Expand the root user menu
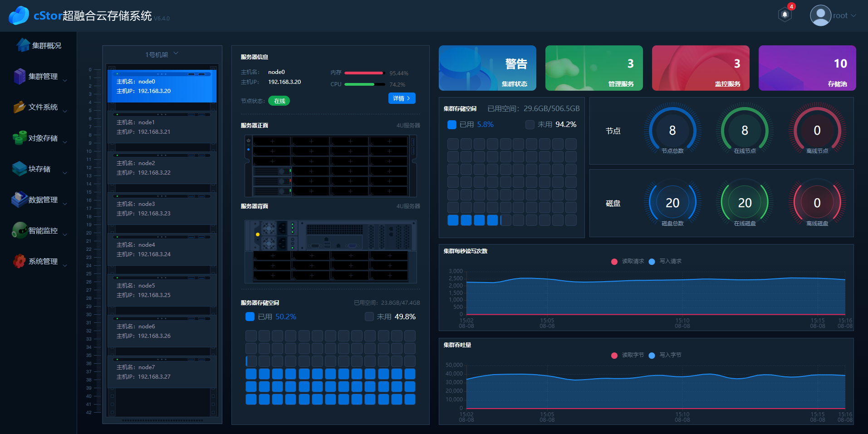Image resolution: width=868 pixels, height=434 pixels. [x=853, y=15]
